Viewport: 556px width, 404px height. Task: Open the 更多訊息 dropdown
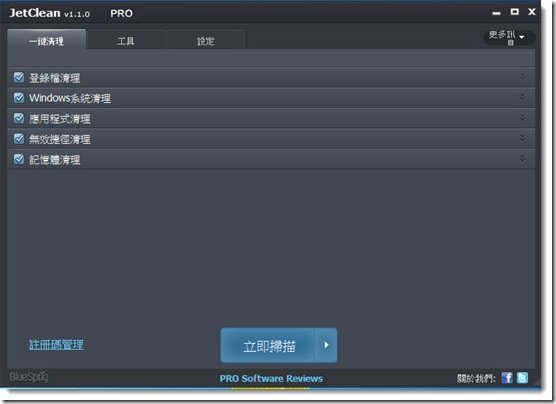click(x=509, y=37)
